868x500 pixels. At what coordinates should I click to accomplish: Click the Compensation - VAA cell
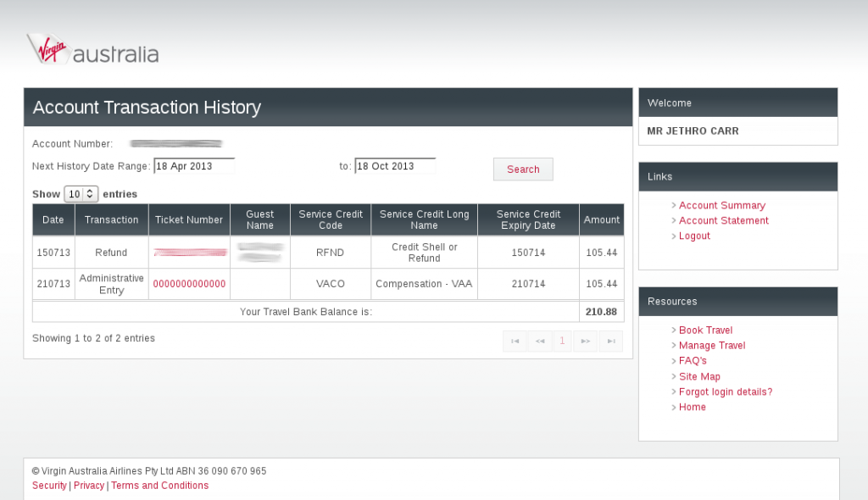point(424,284)
